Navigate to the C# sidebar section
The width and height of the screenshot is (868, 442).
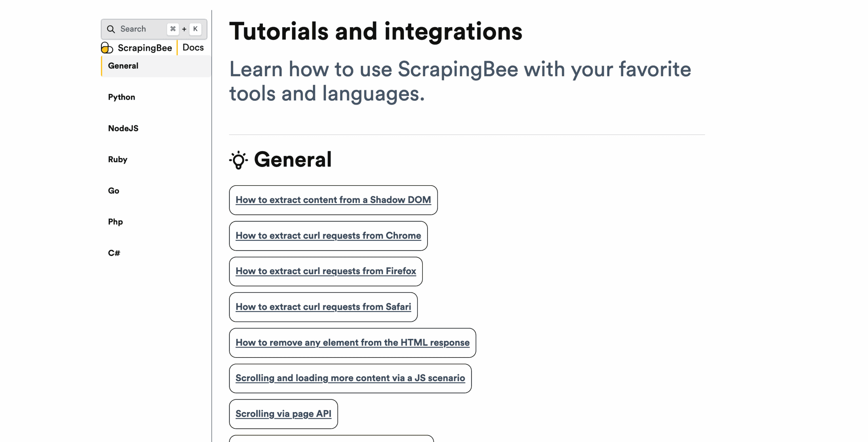(x=114, y=253)
